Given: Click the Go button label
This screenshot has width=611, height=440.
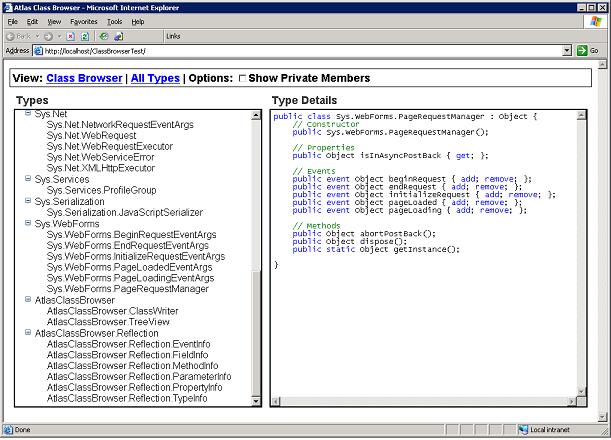Looking at the screenshot, I should coord(594,51).
